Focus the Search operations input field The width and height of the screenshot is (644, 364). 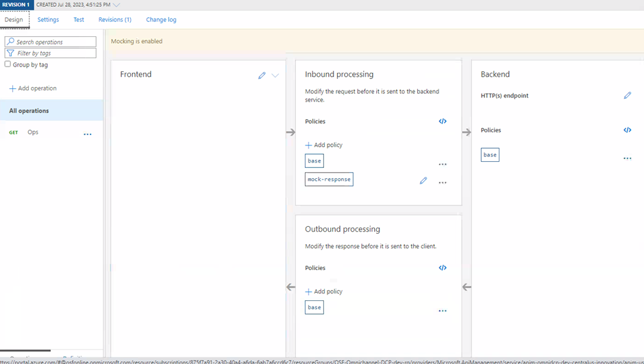pyautogui.click(x=51, y=42)
